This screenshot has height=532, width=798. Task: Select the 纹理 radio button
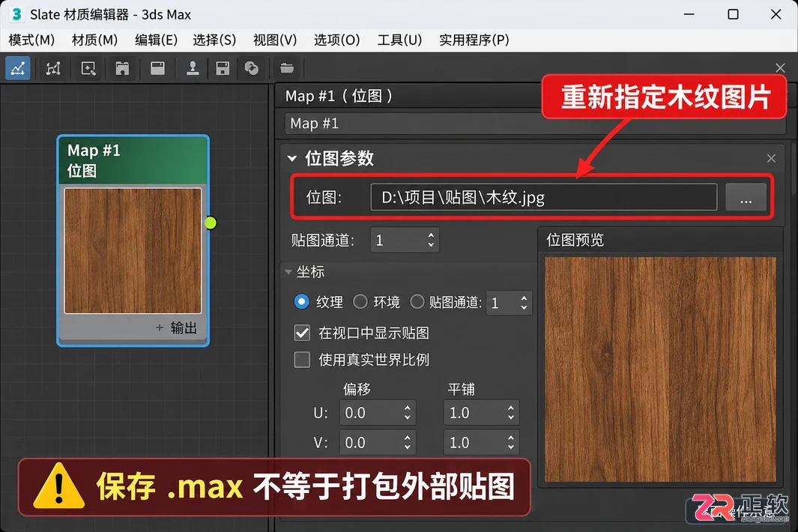(x=302, y=302)
